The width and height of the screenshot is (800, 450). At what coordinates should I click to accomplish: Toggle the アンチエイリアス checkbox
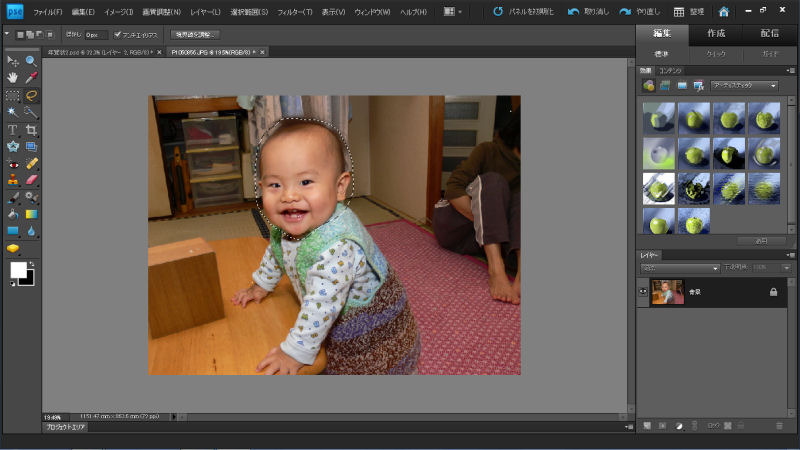pyautogui.click(x=118, y=34)
